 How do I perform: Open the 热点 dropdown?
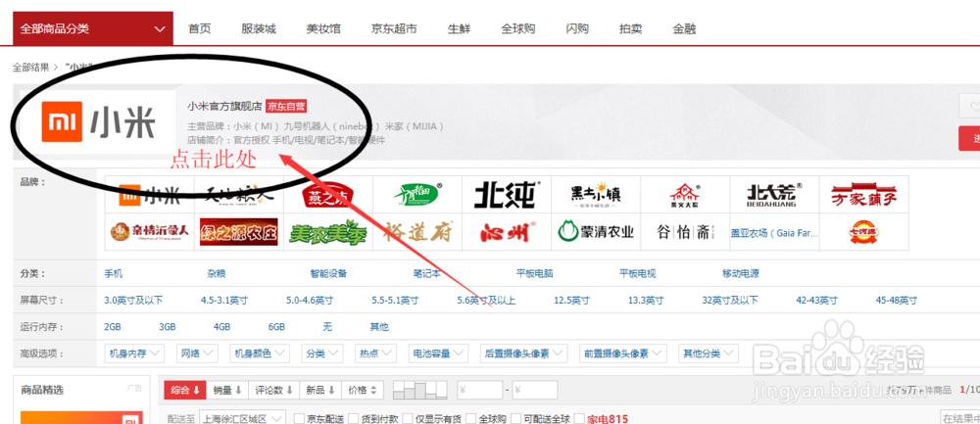(x=375, y=353)
